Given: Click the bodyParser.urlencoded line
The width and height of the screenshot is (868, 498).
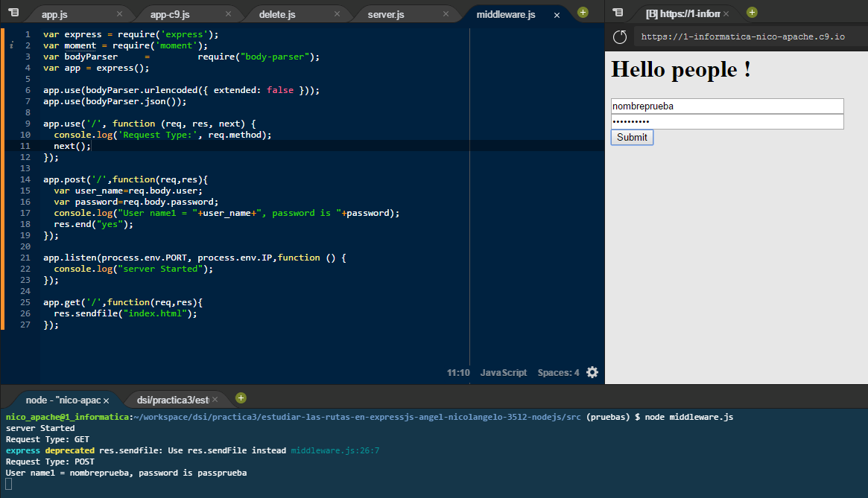Looking at the screenshot, I should pos(182,90).
